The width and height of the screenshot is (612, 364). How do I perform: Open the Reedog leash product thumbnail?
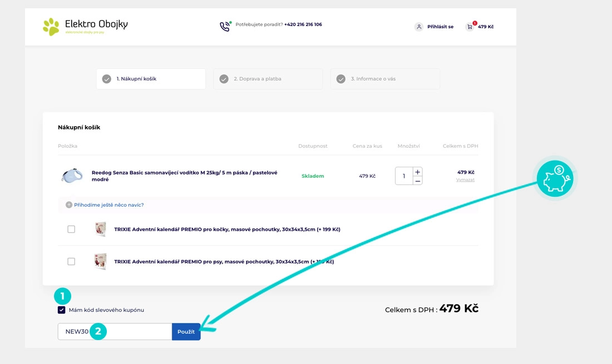72,176
